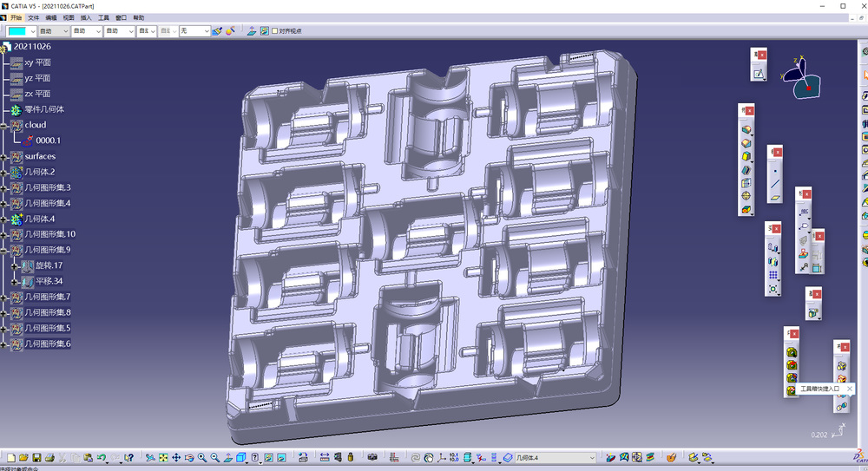Viewport: 868px width, 471px height.
Task: Select the Fly mode airplane icon
Action: tap(150, 458)
